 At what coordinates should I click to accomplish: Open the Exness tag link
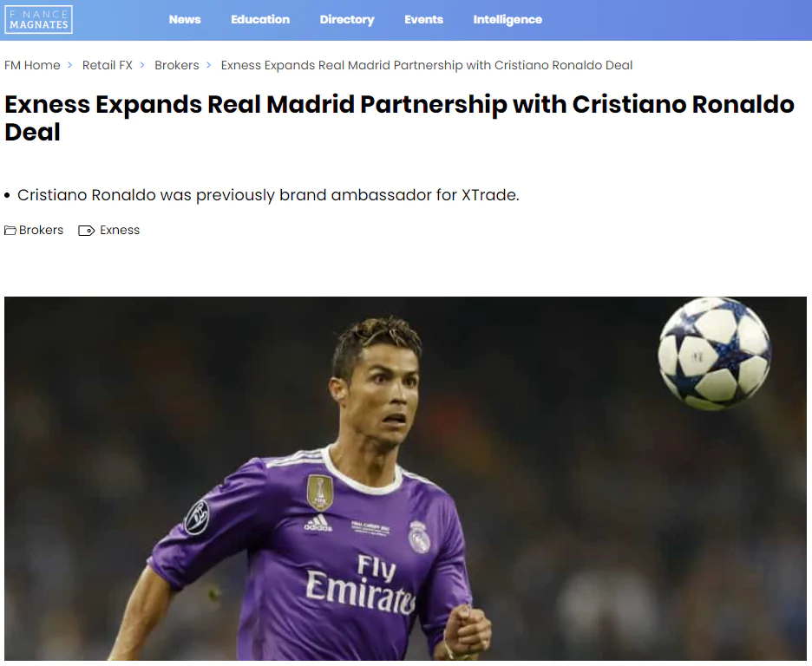click(120, 231)
